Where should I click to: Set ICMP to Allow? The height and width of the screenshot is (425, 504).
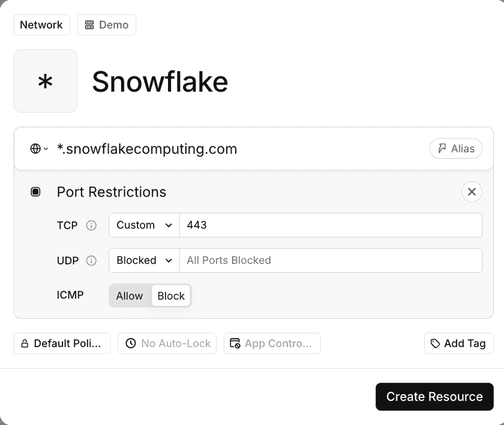tap(130, 296)
